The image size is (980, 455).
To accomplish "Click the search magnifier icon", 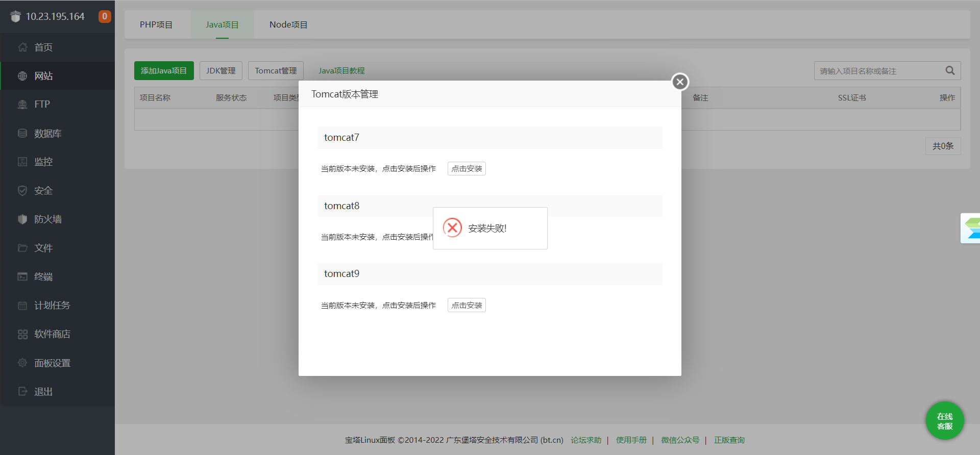I will click(949, 71).
